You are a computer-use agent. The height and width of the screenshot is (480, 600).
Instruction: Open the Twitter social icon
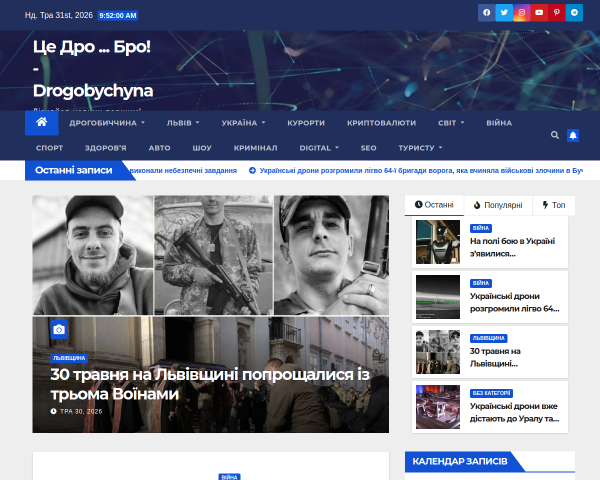tap(504, 13)
